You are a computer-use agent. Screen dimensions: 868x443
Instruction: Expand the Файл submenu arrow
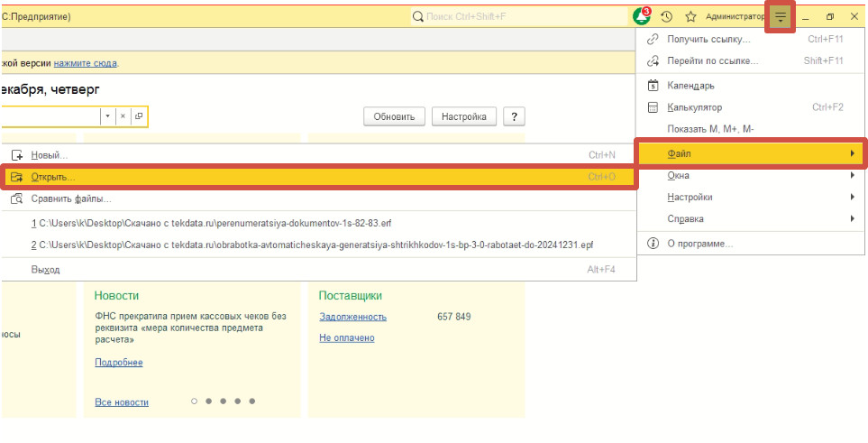tap(853, 153)
